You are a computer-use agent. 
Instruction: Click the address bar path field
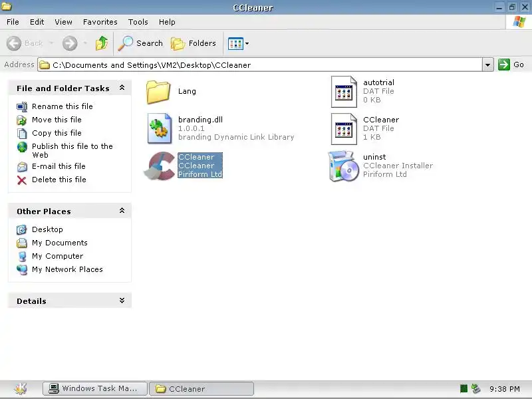click(260, 65)
